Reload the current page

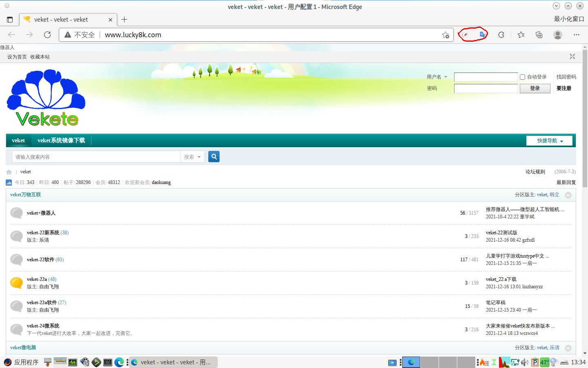pyautogui.click(x=47, y=35)
